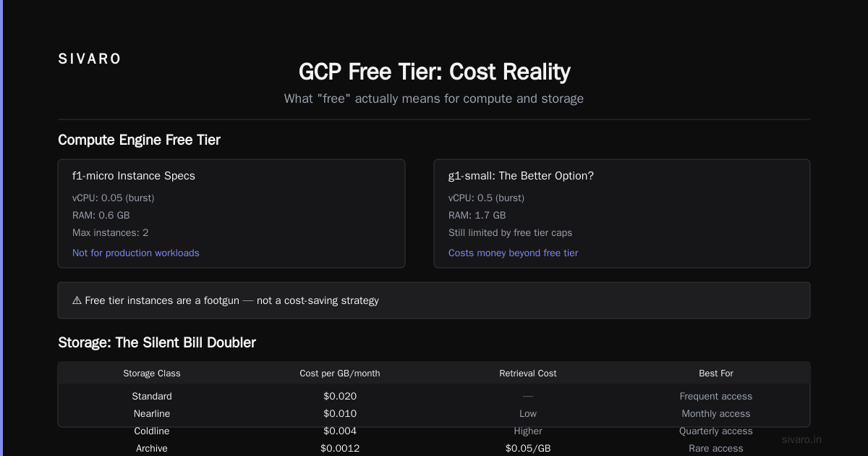This screenshot has height=456, width=868.
Task: Click the 'Rare access' cell
Action: click(x=716, y=449)
